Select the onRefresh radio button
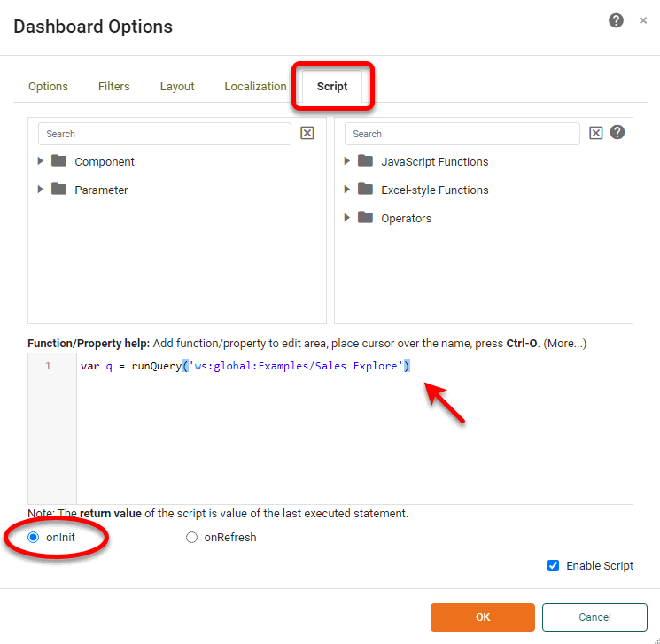Viewport: 660px width, 644px height. pos(191,537)
